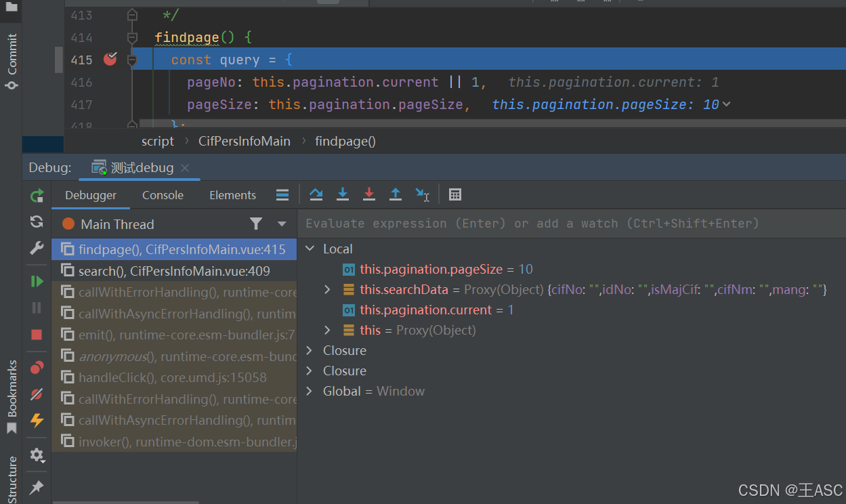This screenshot has width=846, height=504.
Task: Click the Step Over debugger icon
Action: (x=316, y=194)
